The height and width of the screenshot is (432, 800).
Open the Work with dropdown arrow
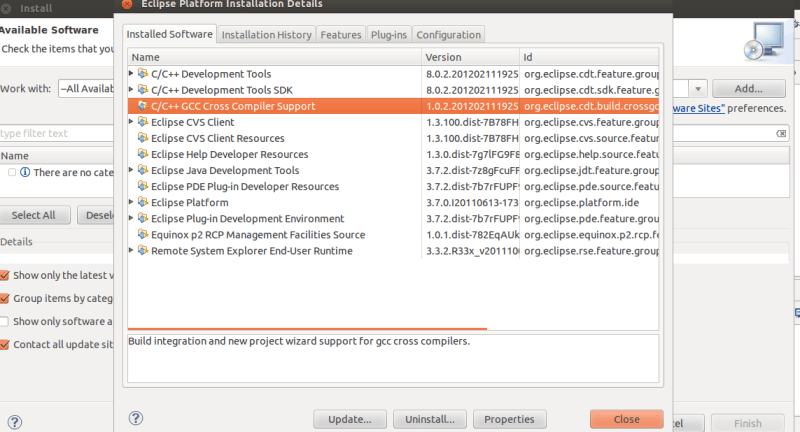click(697, 89)
